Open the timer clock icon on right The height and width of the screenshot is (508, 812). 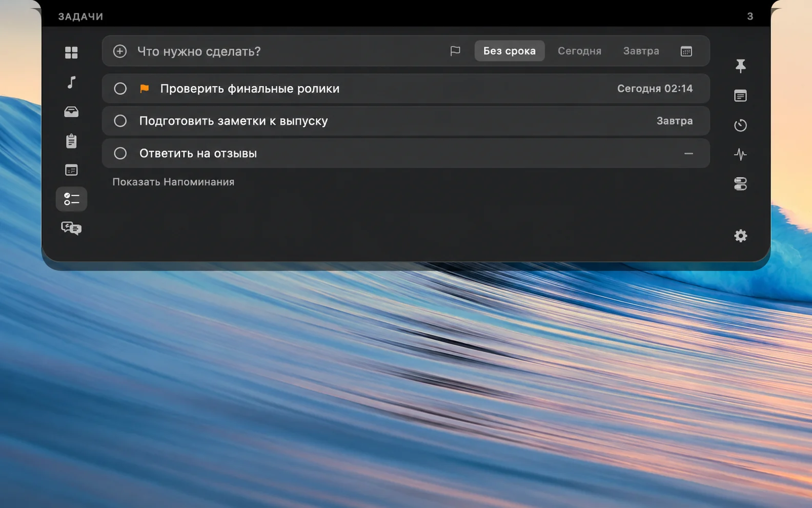point(740,125)
